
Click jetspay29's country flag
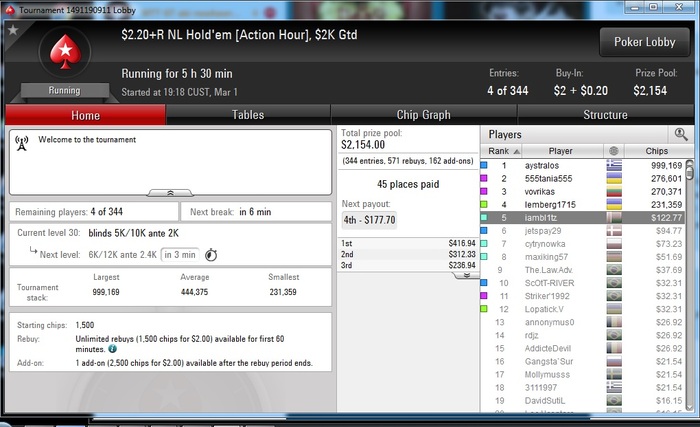tap(614, 231)
